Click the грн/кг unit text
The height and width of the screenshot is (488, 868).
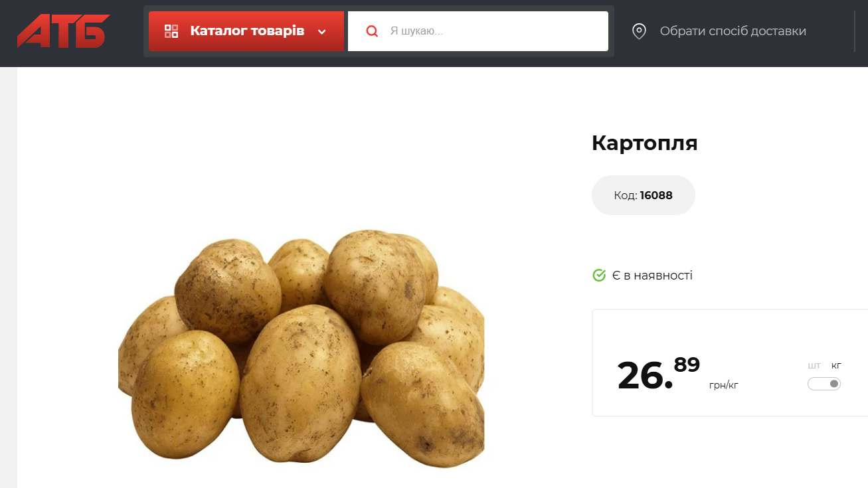pyautogui.click(x=724, y=385)
